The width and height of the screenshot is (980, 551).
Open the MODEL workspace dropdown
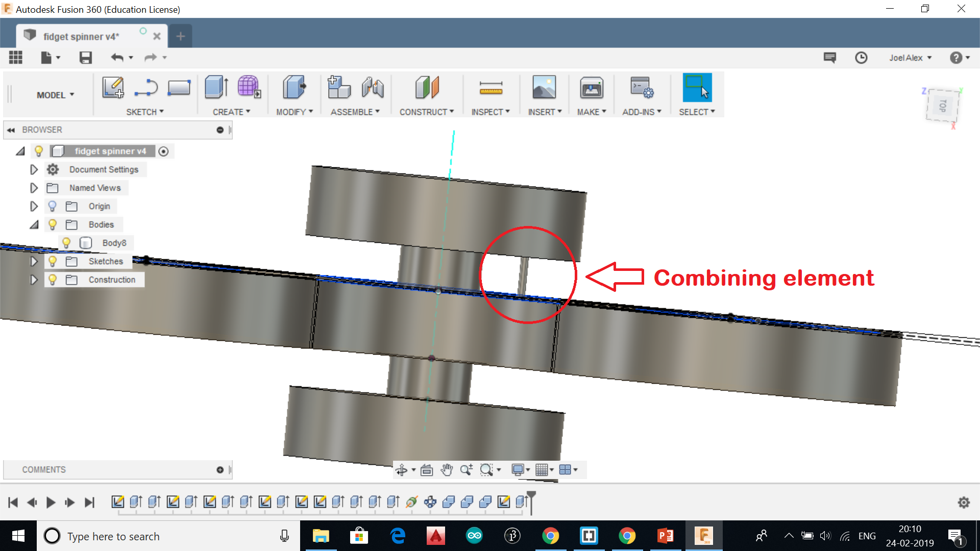(x=55, y=95)
